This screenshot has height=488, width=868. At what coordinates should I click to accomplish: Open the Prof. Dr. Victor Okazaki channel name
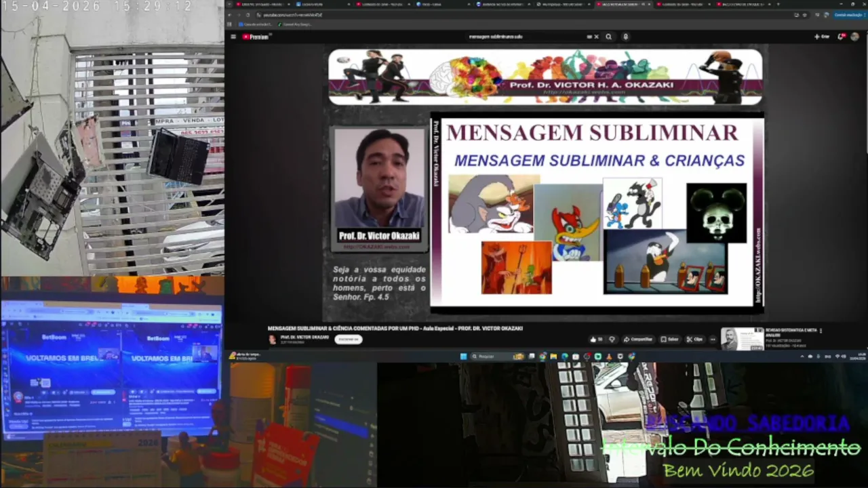point(304,337)
